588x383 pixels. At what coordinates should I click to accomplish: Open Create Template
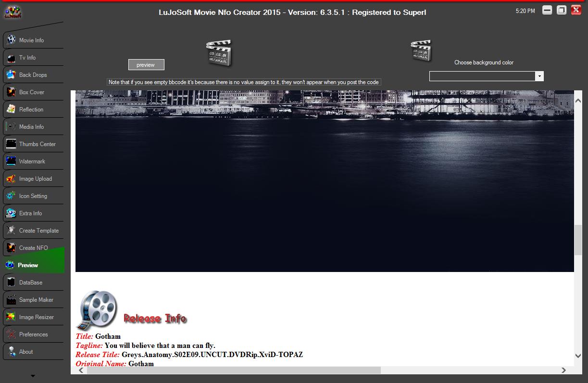[x=33, y=231]
